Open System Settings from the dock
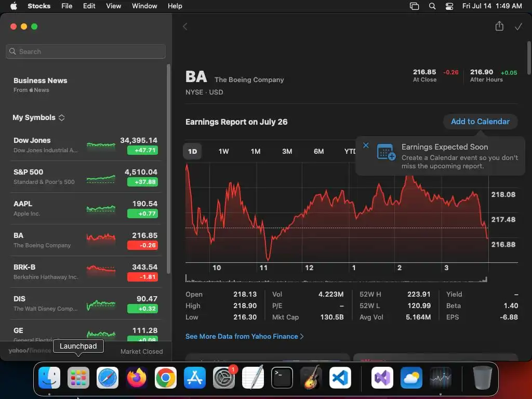 (x=224, y=378)
